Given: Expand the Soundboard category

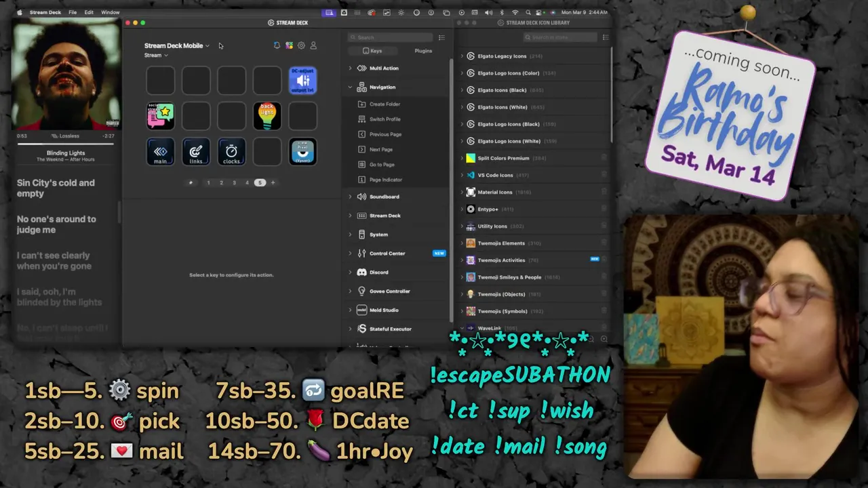Looking at the screenshot, I should (351, 197).
